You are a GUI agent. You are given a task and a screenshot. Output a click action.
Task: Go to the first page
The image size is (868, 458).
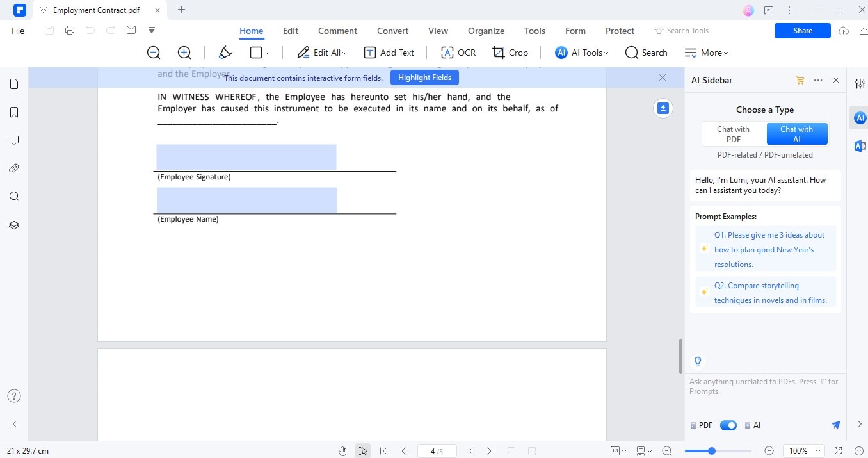[x=383, y=451]
